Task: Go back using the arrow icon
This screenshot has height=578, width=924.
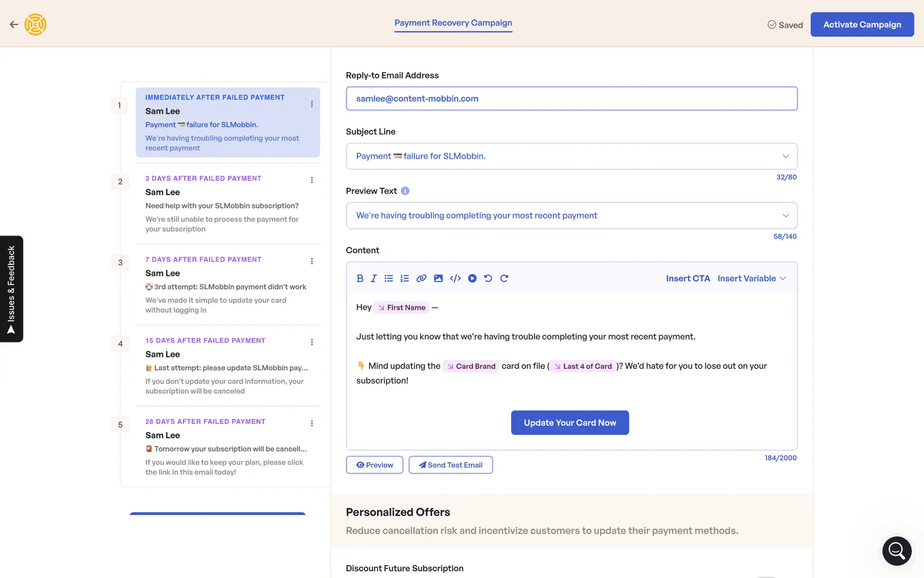Action: (14, 25)
